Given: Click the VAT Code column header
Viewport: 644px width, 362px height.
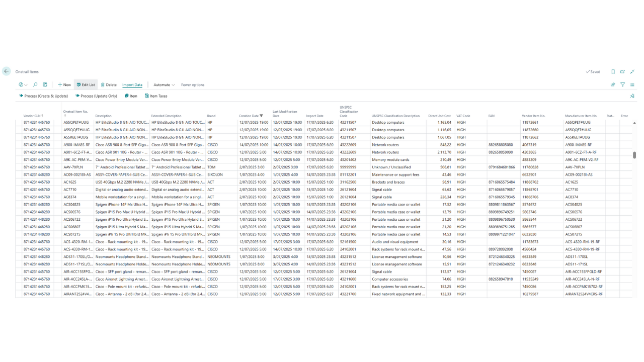Looking at the screenshot, I should click(x=463, y=116).
